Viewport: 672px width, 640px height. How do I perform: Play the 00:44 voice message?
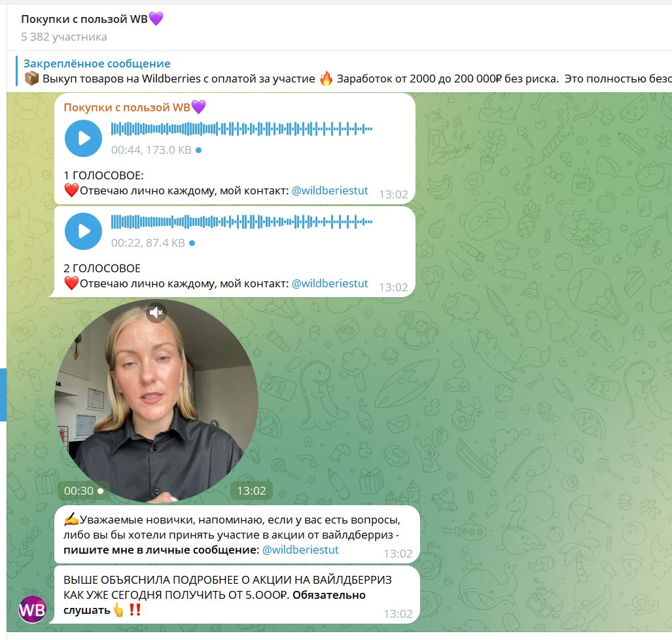click(x=83, y=139)
